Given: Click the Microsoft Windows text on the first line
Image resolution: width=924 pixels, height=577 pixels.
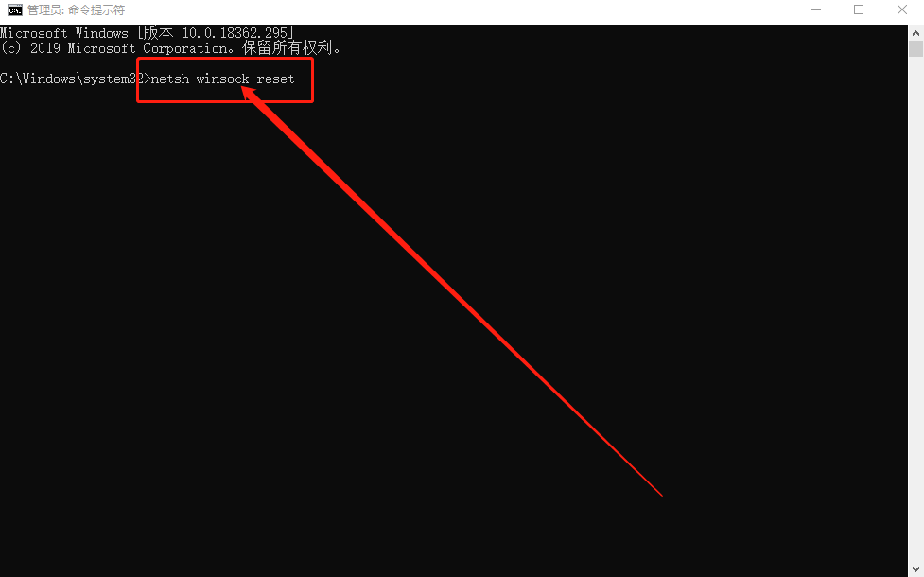Looking at the screenshot, I should click(x=64, y=33).
